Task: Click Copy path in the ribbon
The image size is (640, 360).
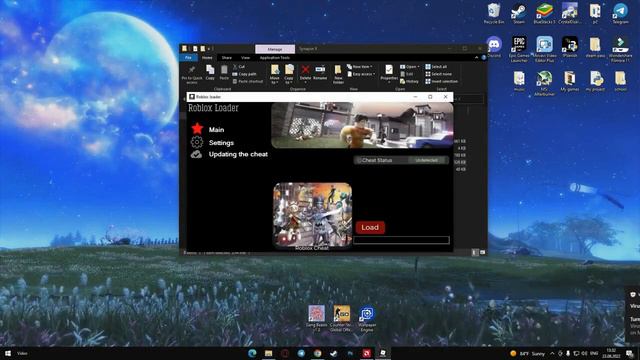Action: coord(244,74)
